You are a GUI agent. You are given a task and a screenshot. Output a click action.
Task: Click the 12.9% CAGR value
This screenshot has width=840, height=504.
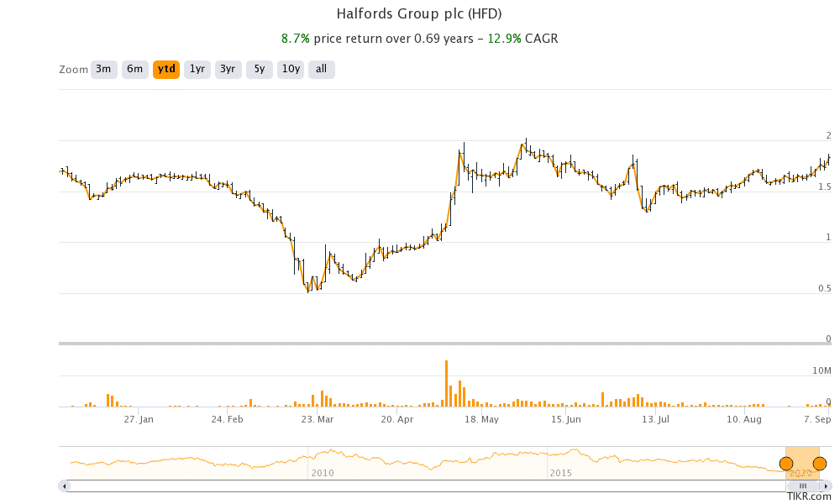point(504,39)
